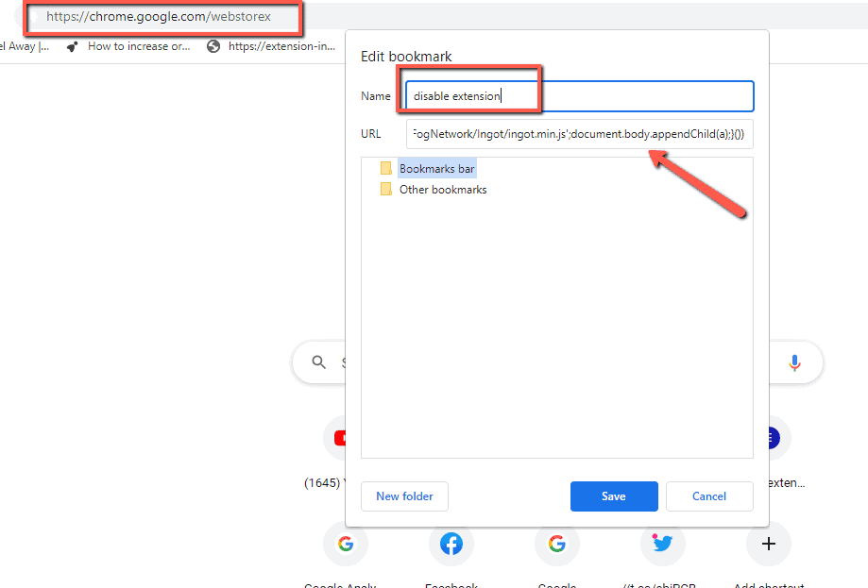Open the Facebook shortcut tile
Viewport: 868px width, 588px height.
451,544
